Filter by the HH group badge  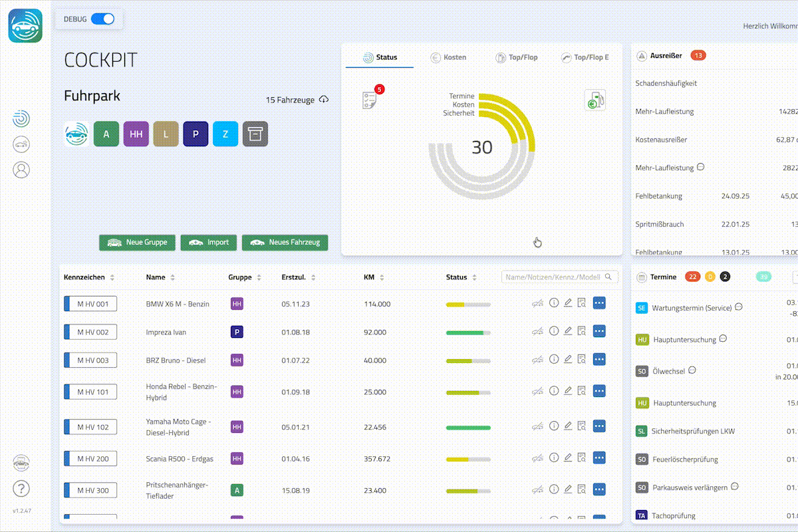tap(136, 134)
